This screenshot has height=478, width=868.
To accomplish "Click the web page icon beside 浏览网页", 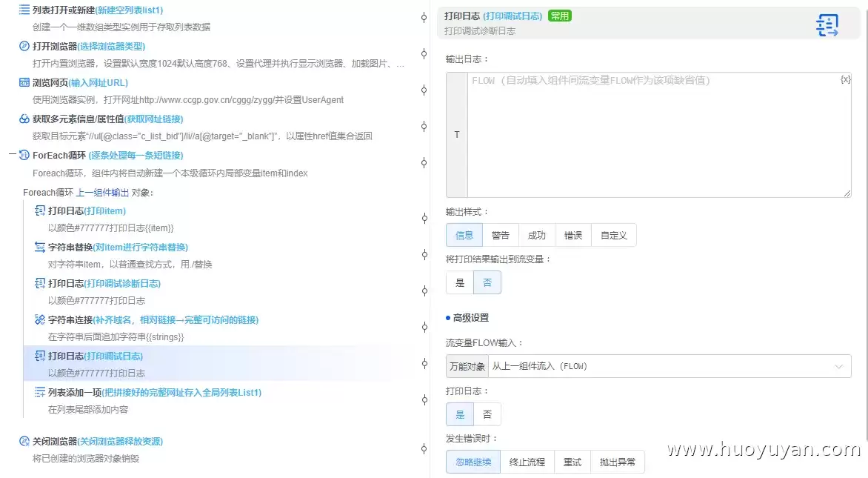I will 24,82.
